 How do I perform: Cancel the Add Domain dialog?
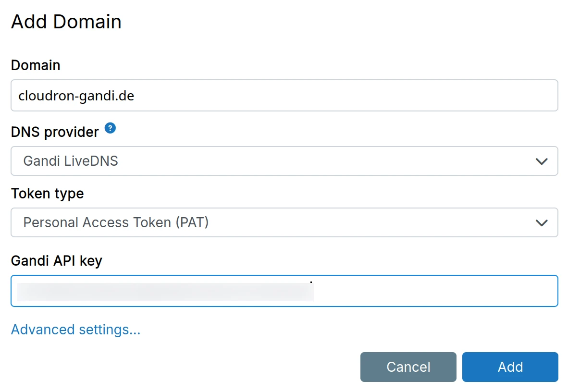[408, 367]
